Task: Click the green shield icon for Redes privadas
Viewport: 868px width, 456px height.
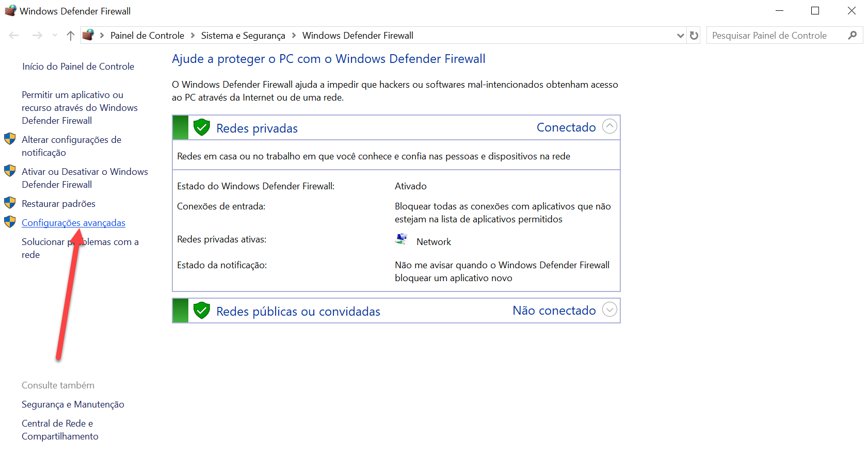Action: [201, 127]
